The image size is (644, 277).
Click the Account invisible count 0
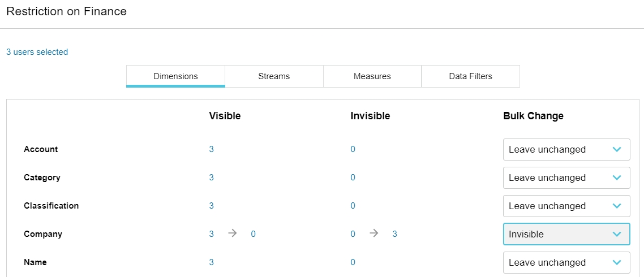tap(353, 150)
